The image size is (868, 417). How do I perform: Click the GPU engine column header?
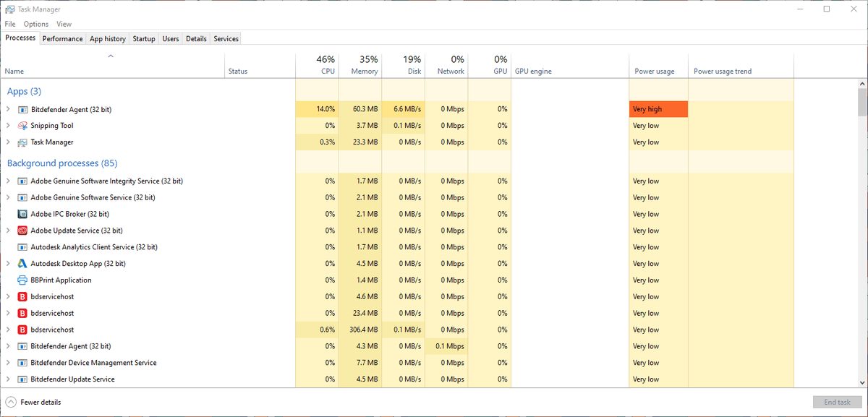570,65
